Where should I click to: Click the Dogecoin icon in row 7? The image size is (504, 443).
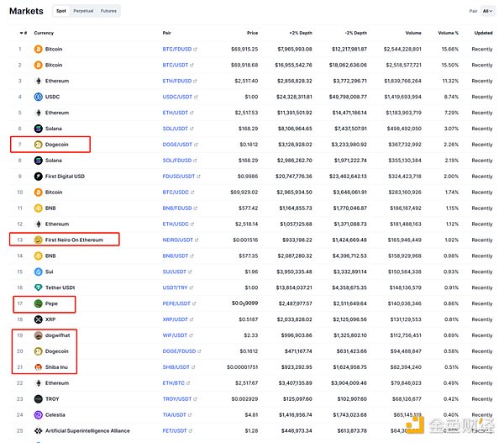[x=38, y=145]
